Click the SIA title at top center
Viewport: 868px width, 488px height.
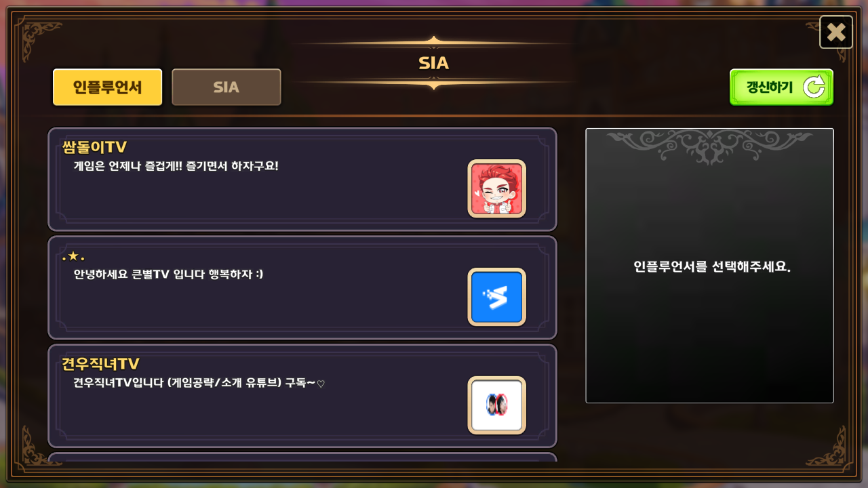pyautogui.click(x=434, y=63)
